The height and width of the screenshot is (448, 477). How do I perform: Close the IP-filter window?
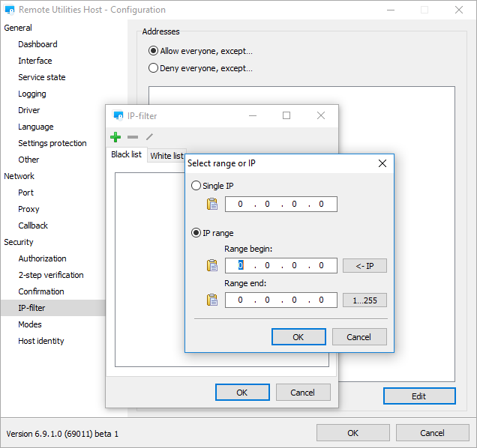(x=321, y=115)
